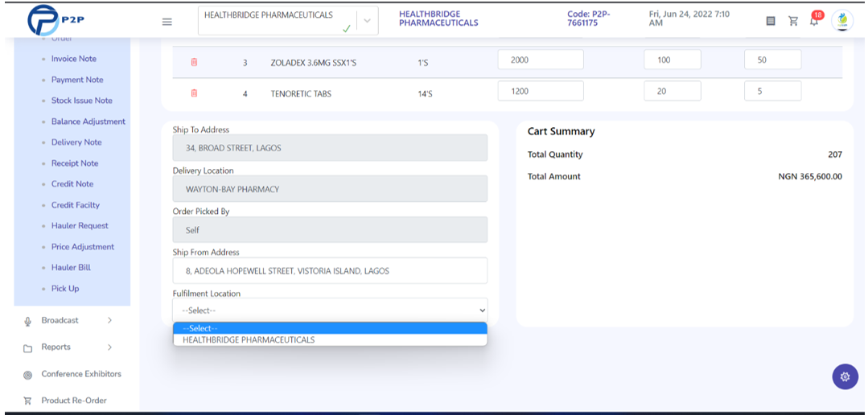Open notifications bell with 18 badge
Viewport: 868px width, 415px height.
[x=815, y=19]
